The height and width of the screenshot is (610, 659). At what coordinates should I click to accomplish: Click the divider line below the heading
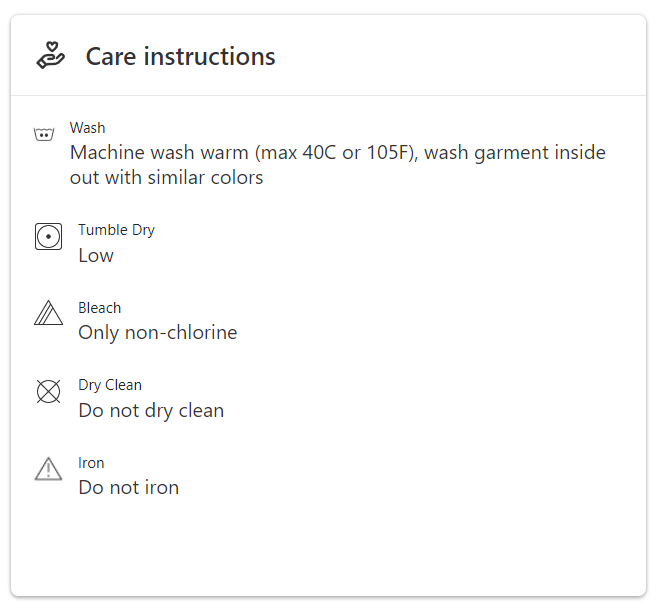[x=329, y=96]
